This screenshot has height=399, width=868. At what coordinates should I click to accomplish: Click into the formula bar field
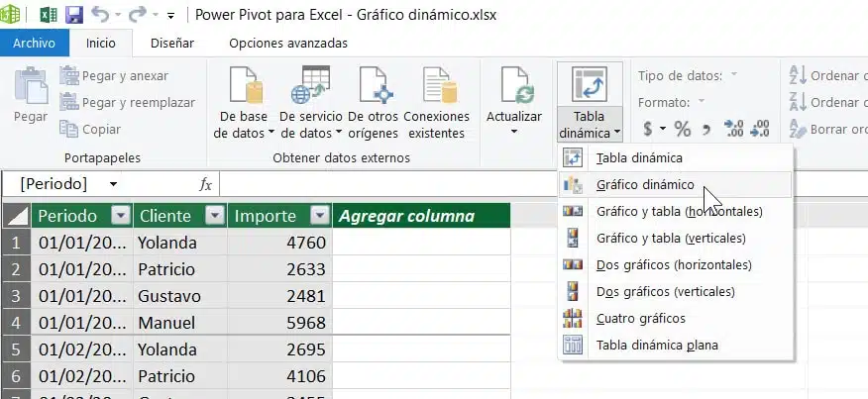(544, 184)
